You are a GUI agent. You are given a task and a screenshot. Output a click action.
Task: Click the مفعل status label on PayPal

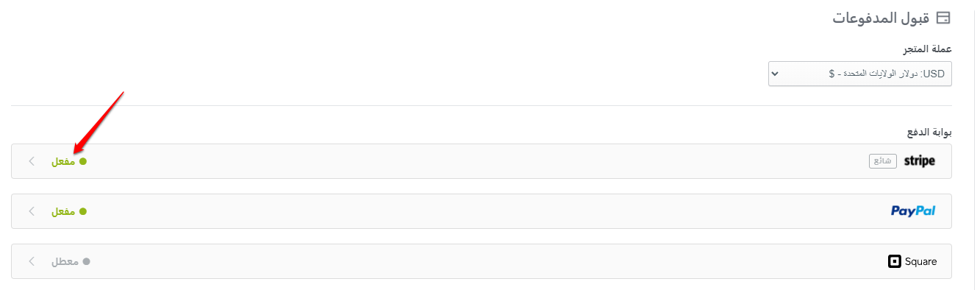pos(63,211)
